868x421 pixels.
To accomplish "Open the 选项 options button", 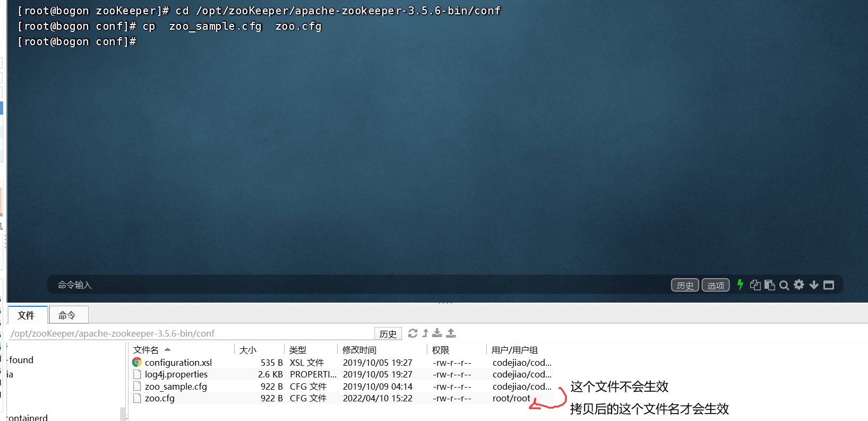I will 716,285.
